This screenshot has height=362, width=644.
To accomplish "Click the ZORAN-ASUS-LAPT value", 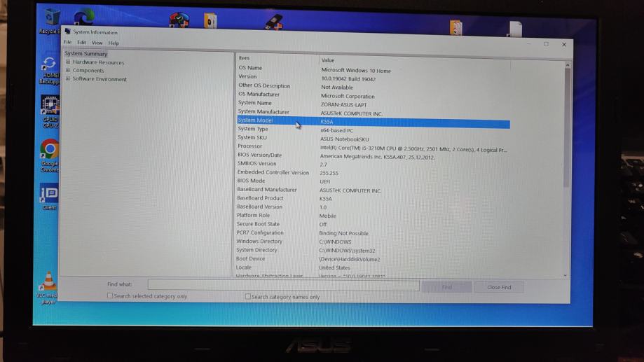I will 344,104.
